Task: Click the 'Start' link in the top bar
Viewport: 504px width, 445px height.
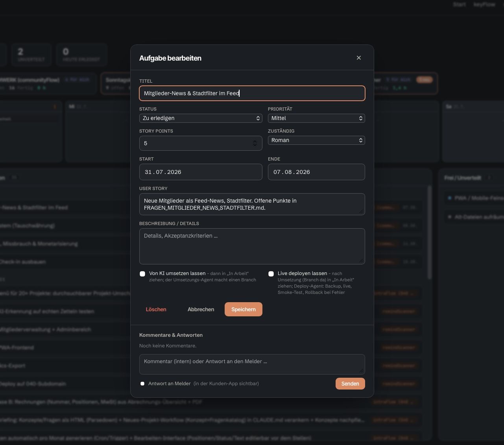Action: click(459, 4)
